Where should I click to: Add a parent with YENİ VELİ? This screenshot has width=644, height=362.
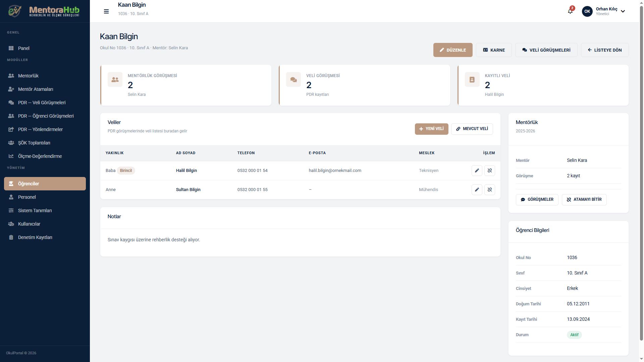pos(431,129)
